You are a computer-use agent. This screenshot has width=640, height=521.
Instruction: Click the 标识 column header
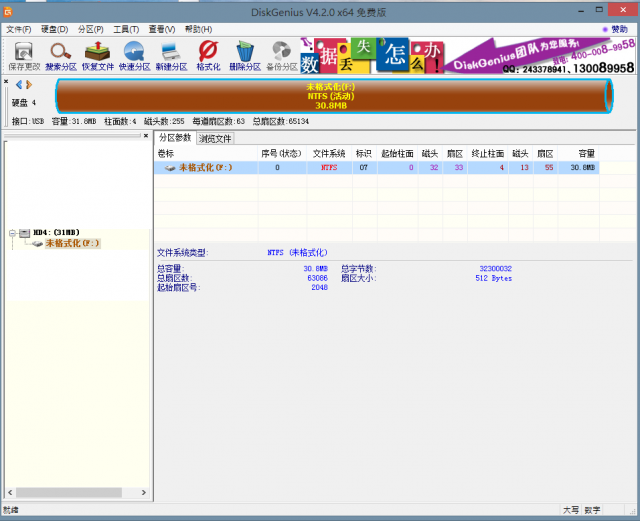click(x=364, y=154)
